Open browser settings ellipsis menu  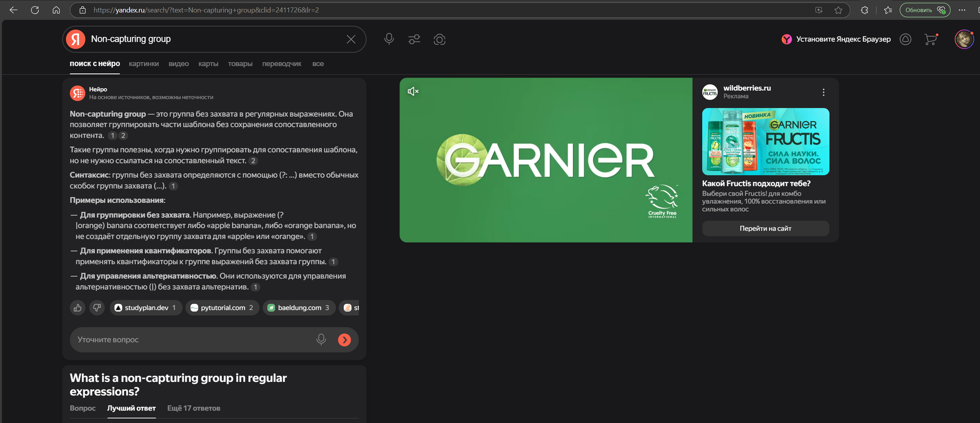click(x=962, y=10)
